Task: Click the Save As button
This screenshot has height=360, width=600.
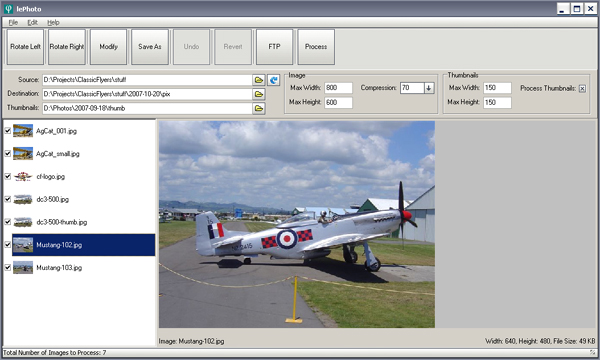Action: pyautogui.click(x=150, y=47)
